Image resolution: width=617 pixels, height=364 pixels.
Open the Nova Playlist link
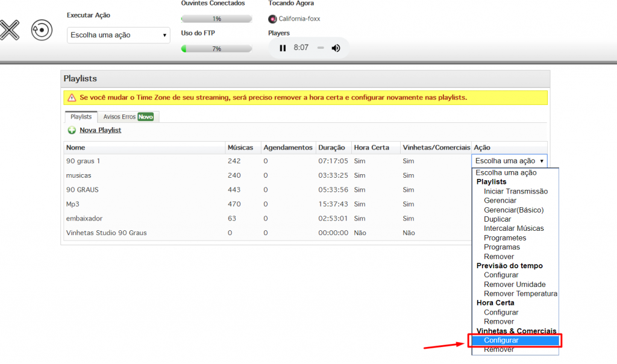pyautogui.click(x=100, y=130)
